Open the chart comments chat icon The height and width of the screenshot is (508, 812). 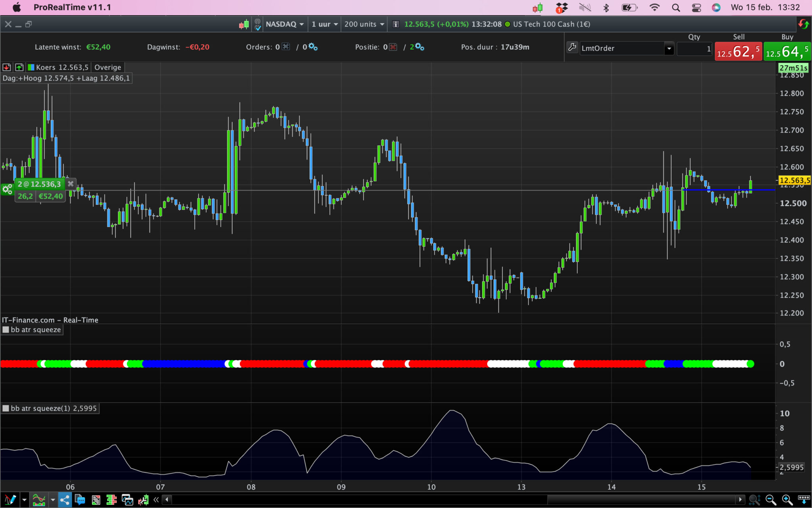(80, 500)
